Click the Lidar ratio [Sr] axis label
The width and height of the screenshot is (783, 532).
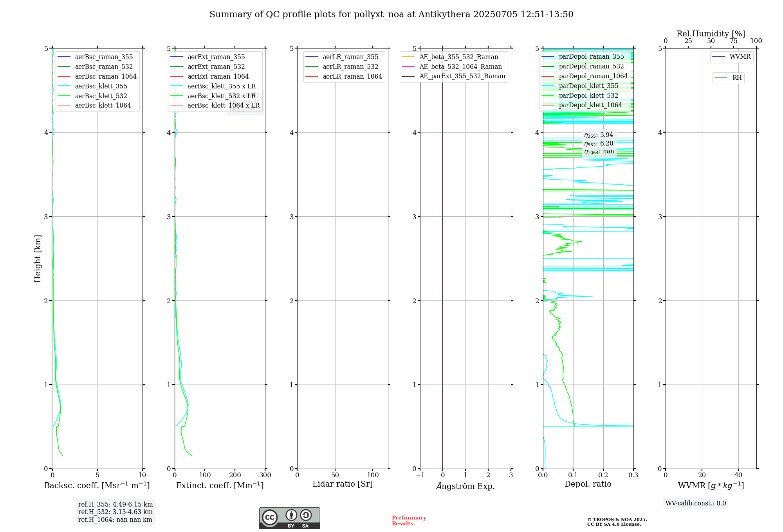pos(342,484)
